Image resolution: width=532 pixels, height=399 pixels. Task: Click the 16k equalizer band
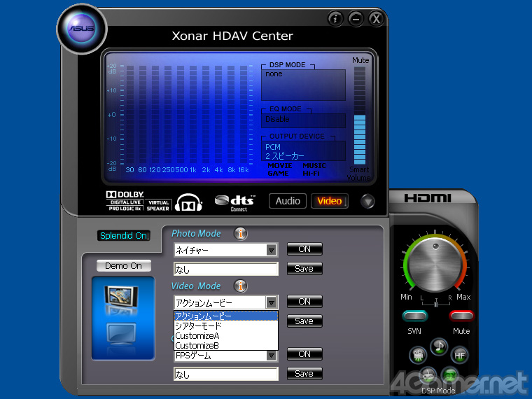coord(244,115)
